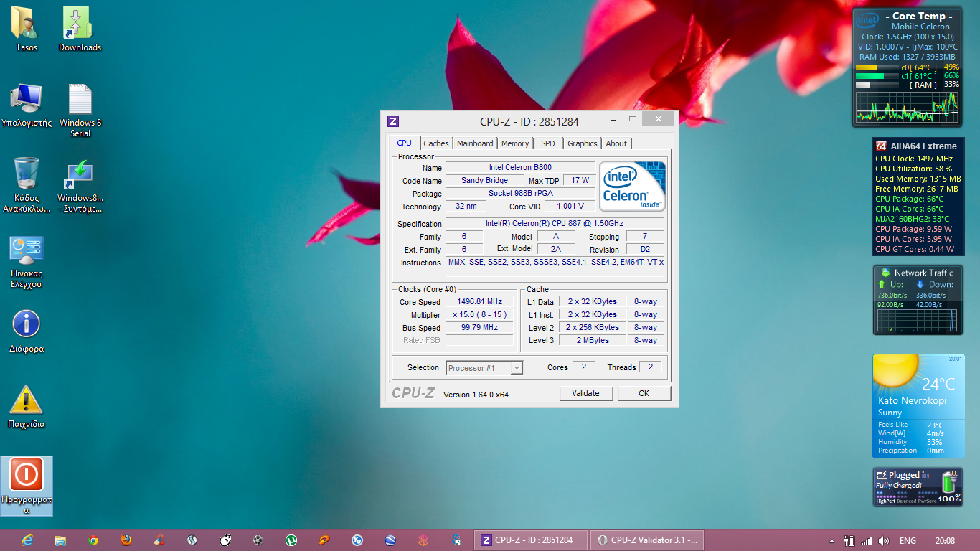Image resolution: width=980 pixels, height=551 pixels.
Task: Click the Multiplier x 15.0 value
Action: click(x=479, y=315)
